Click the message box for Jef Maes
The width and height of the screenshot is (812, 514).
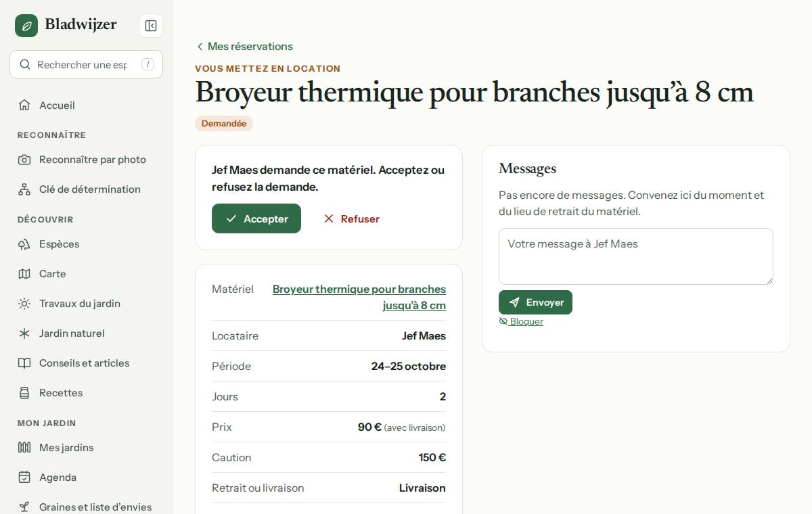coord(636,256)
